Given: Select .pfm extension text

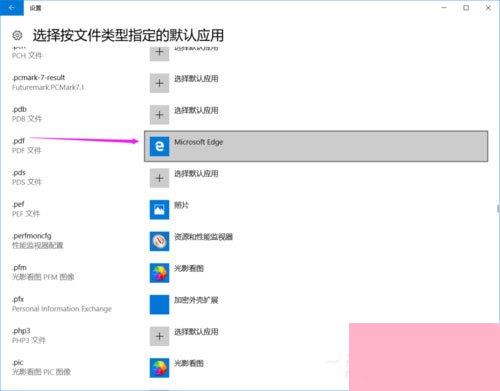Looking at the screenshot, I should click(19, 268).
